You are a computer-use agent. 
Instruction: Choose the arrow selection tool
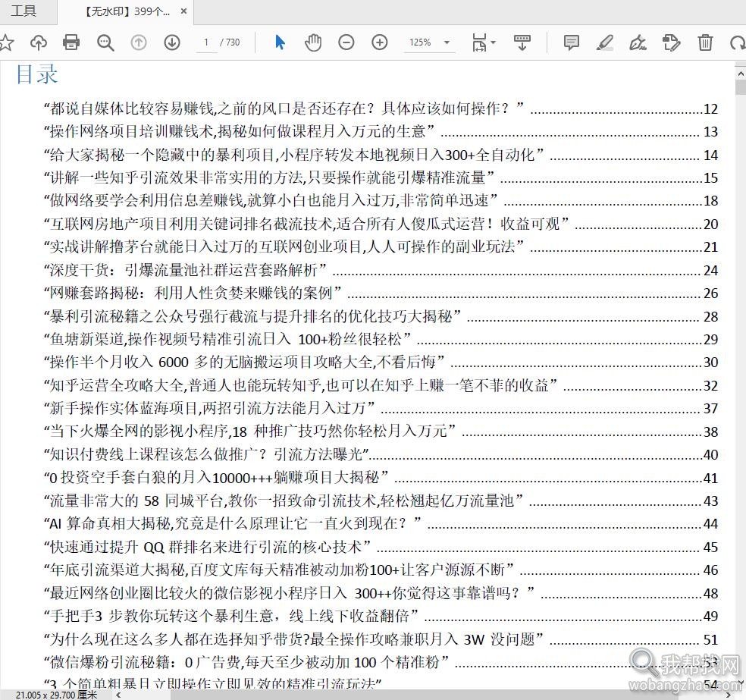[x=281, y=42]
